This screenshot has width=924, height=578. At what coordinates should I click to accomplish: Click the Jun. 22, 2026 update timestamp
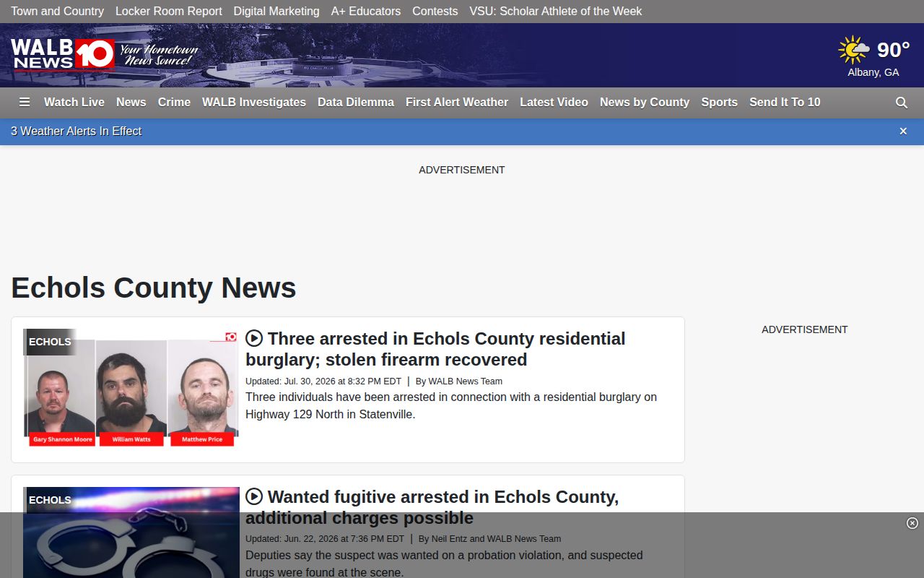pyautogui.click(x=325, y=539)
